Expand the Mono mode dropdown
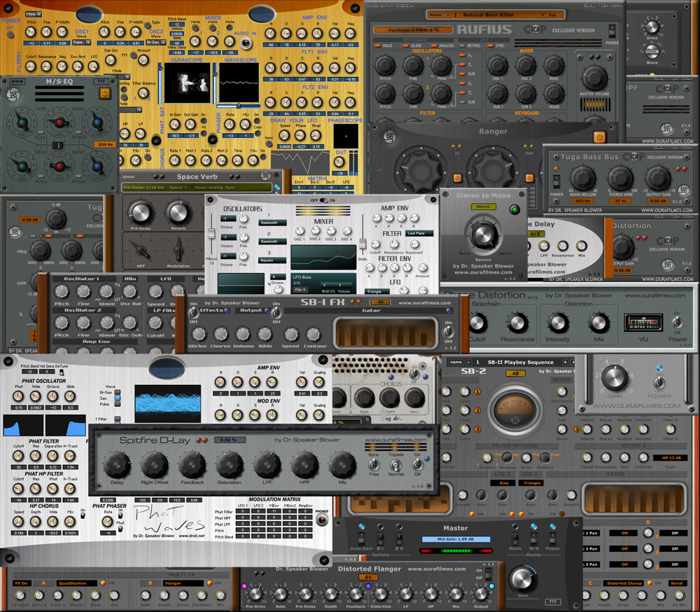Screen dimensions: 700x612 tap(33, 14)
